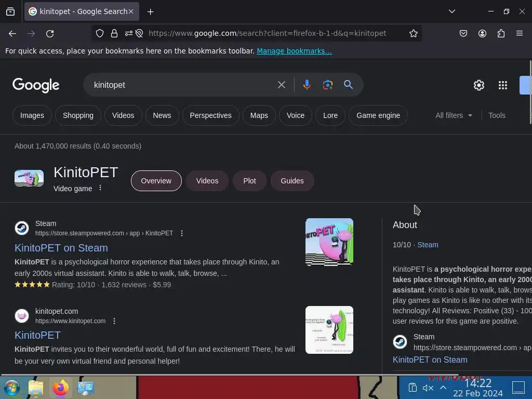Viewport: 532px width, 399px height.
Task: Bookmark this page with the star icon
Action: (x=413, y=33)
